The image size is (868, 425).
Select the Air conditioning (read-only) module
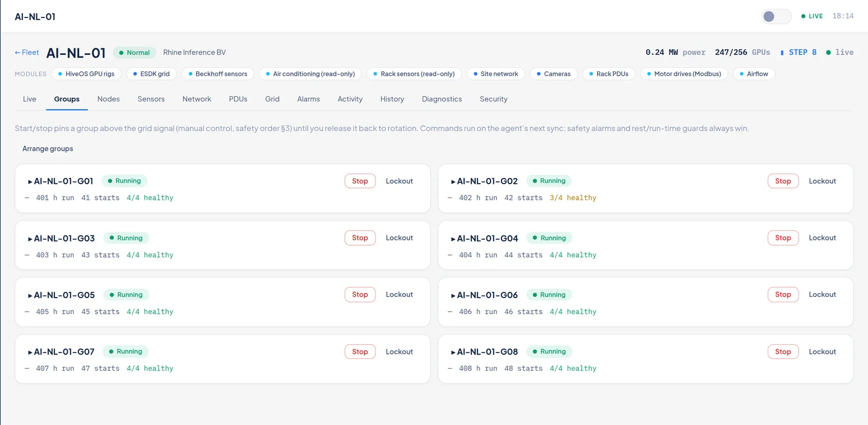(x=310, y=74)
